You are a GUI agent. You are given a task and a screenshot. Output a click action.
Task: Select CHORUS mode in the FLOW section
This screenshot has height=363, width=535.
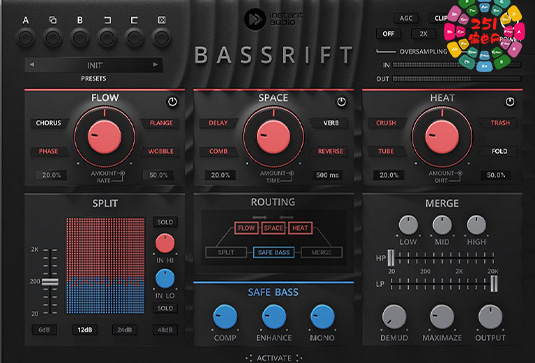pos(48,123)
